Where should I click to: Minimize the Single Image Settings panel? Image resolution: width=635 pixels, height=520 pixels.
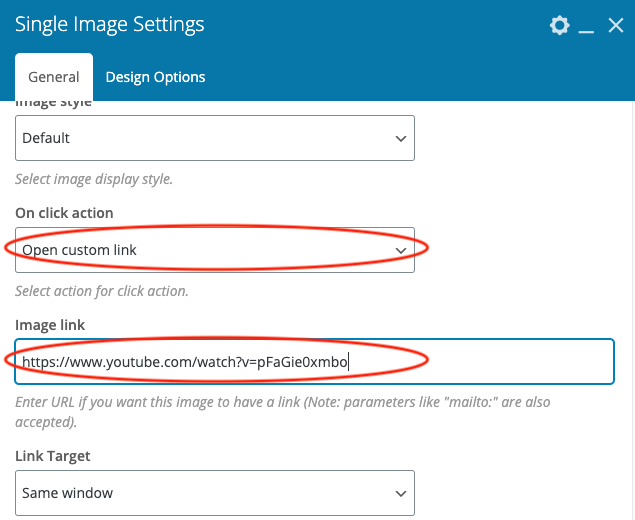click(x=587, y=27)
